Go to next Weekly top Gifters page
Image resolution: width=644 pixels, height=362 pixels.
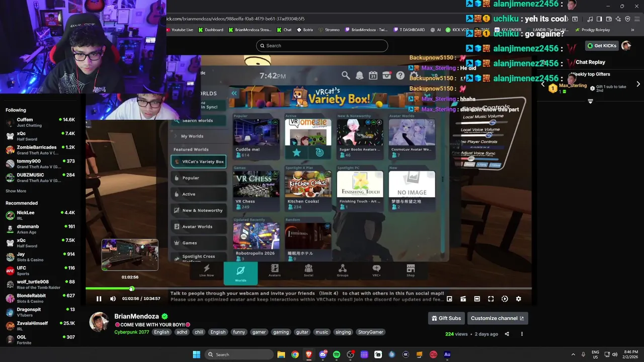(638, 84)
